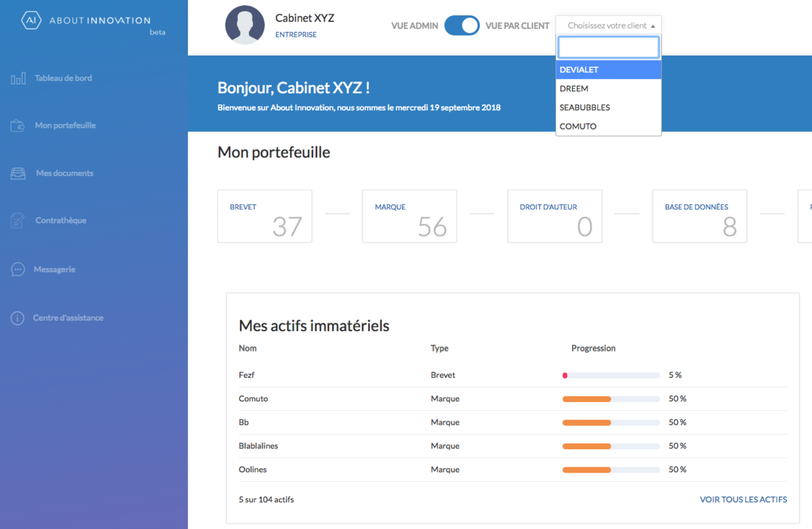Screen dimensions: 812x529
Task: Click VOIR TOUS LES ACTIFS link
Action: [x=743, y=499]
